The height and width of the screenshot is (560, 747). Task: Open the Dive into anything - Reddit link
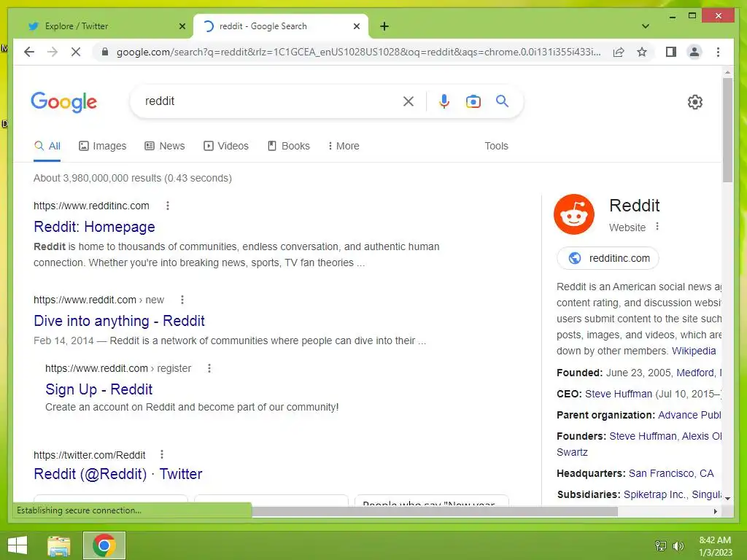coord(119,321)
